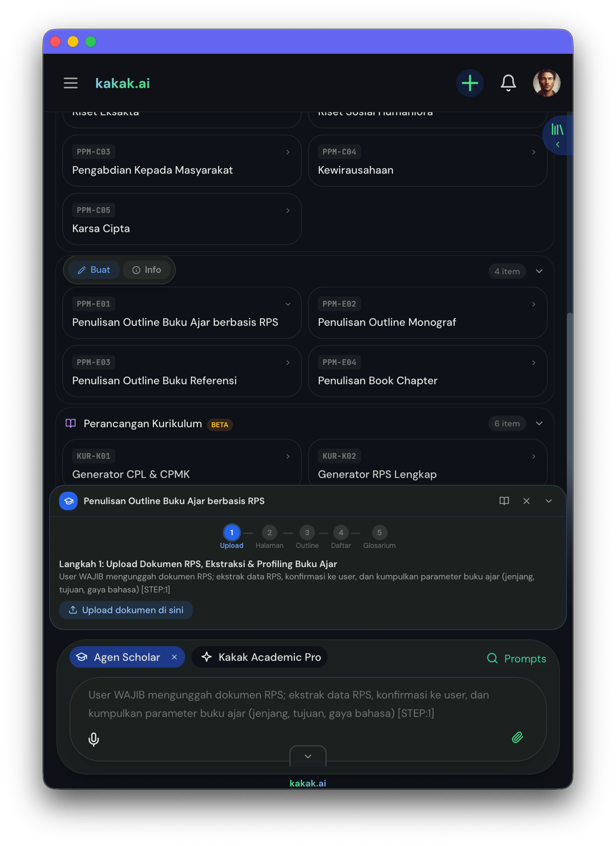Viewport: 616px width, 846px height.
Task: Open the hamburger menu
Action: 71,83
